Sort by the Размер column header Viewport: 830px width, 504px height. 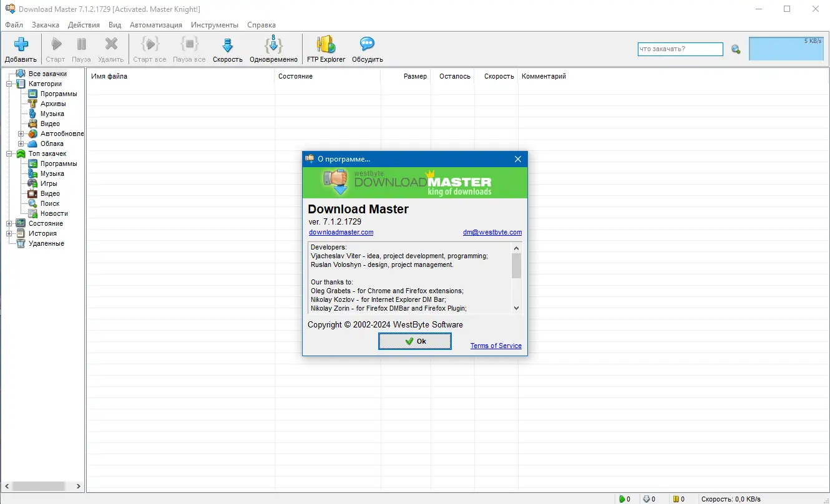(406, 76)
